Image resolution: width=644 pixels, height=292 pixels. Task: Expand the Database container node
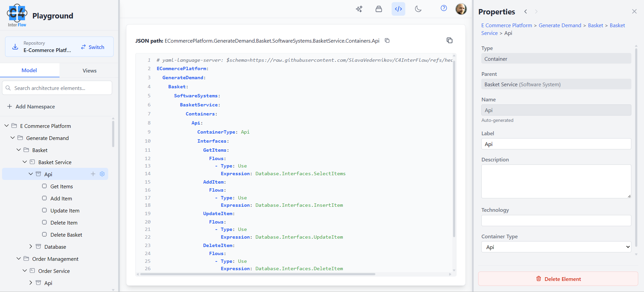[31, 246]
